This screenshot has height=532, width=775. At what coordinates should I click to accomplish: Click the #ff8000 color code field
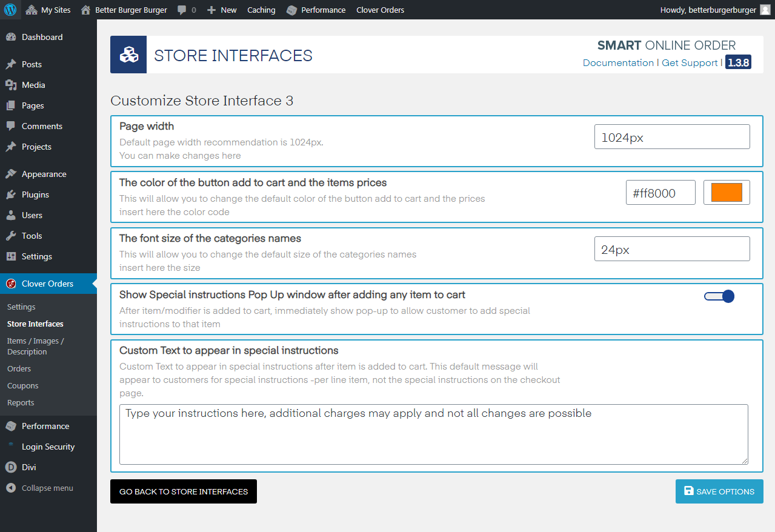[x=660, y=193]
